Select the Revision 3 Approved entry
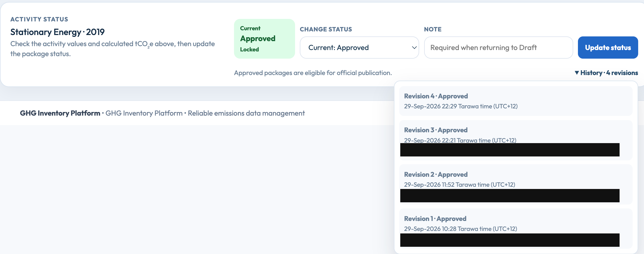Screen dimensions: 644x254 pyautogui.click(x=516, y=140)
